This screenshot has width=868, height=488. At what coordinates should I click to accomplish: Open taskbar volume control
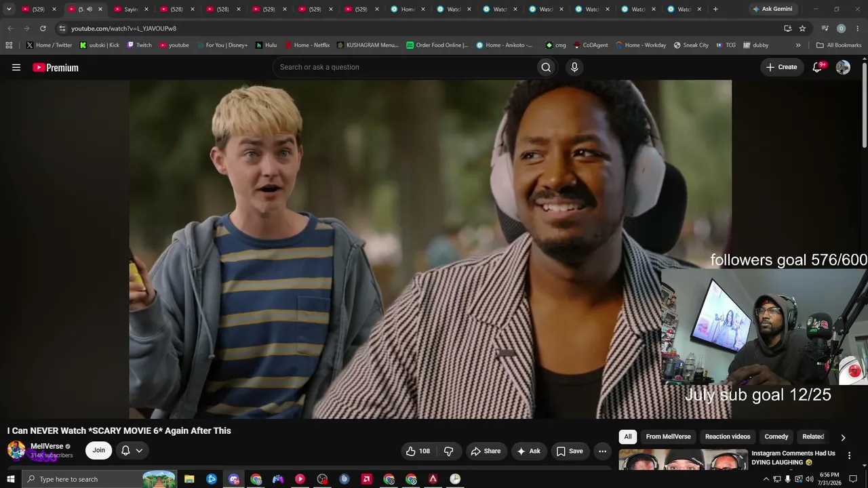coord(809,479)
